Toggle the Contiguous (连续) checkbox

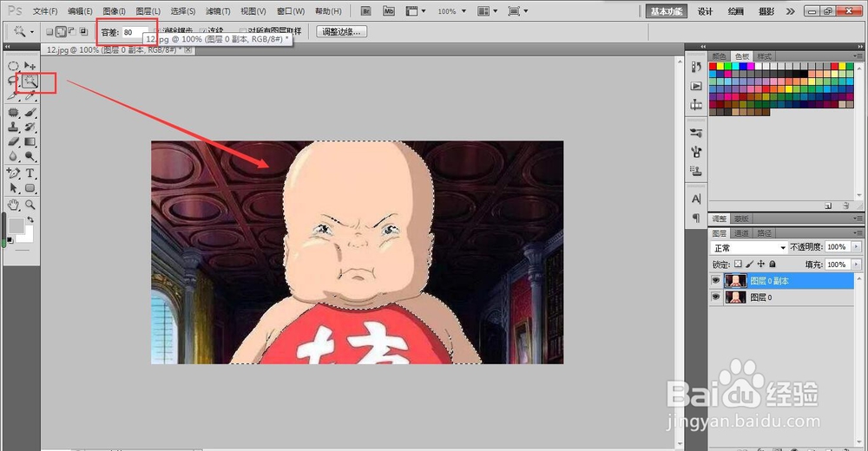[x=202, y=31]
